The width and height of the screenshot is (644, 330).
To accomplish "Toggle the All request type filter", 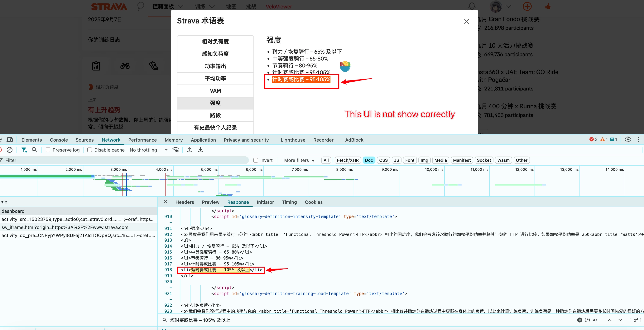I will (x=326, y=160).
